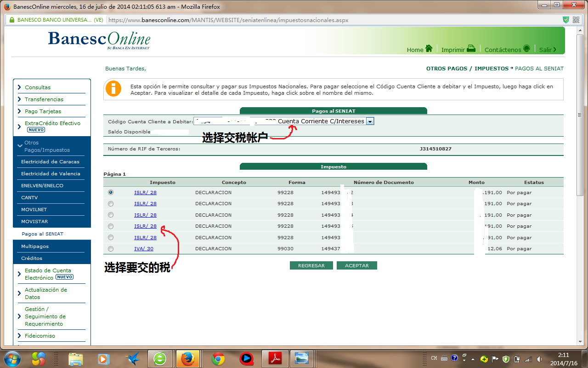Click the RIF number J314510827
The height and width of the screenshot is (368, 588).
[x=435, y=149]
